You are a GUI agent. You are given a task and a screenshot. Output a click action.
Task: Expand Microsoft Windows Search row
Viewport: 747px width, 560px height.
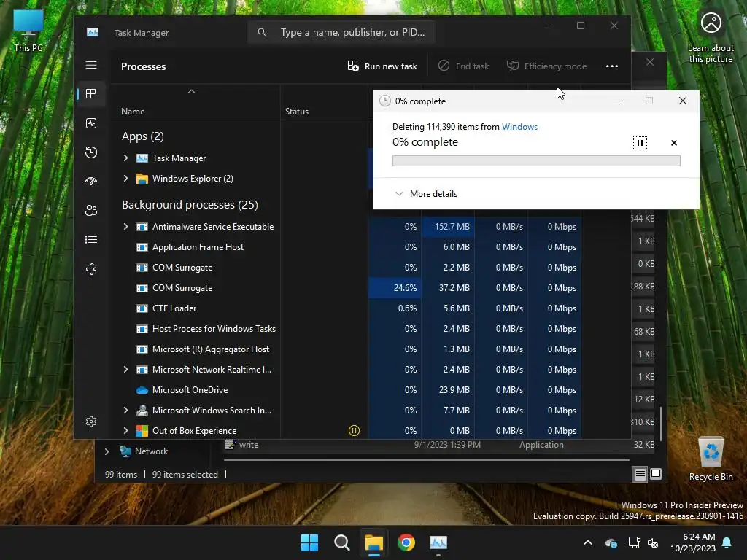125,411
